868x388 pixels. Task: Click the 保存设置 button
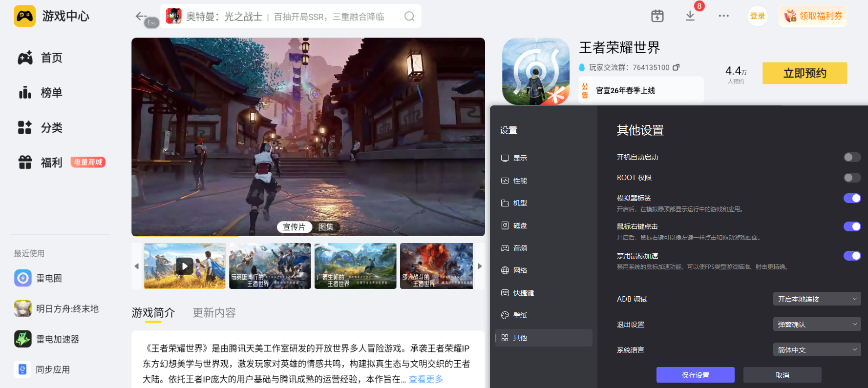tap(696, 375)
